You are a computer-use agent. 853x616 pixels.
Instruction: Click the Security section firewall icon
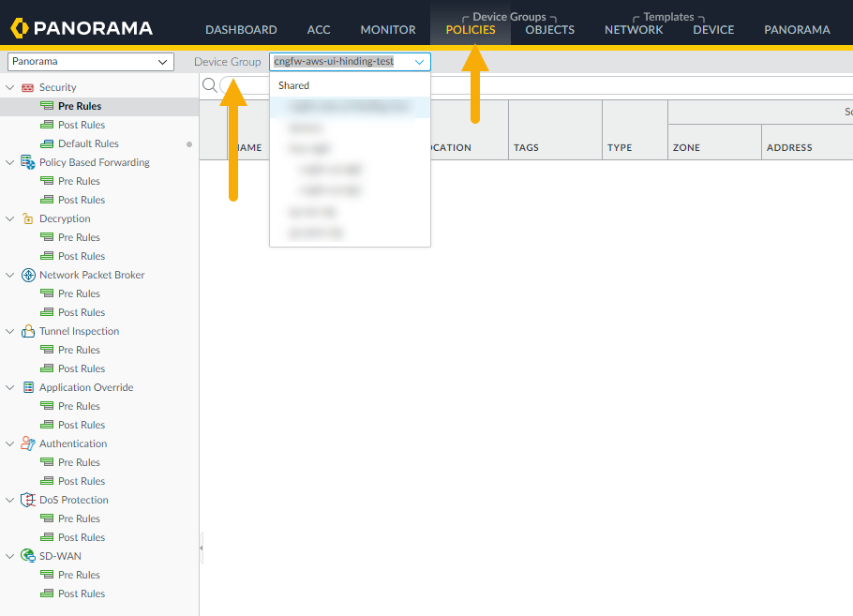[x=27, y=87]
